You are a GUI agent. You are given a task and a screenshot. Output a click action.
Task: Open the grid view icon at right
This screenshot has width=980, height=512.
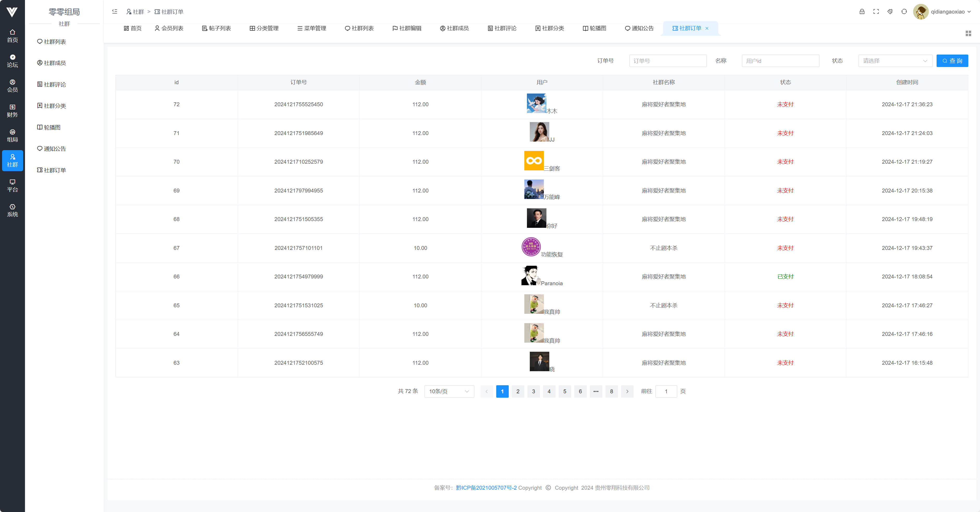click(x=968, y=34)
